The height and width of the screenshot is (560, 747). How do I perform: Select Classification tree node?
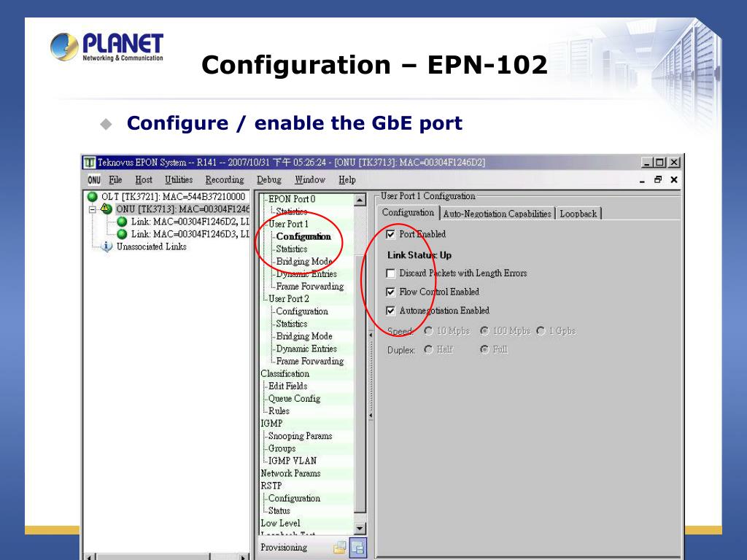point(285,374)
